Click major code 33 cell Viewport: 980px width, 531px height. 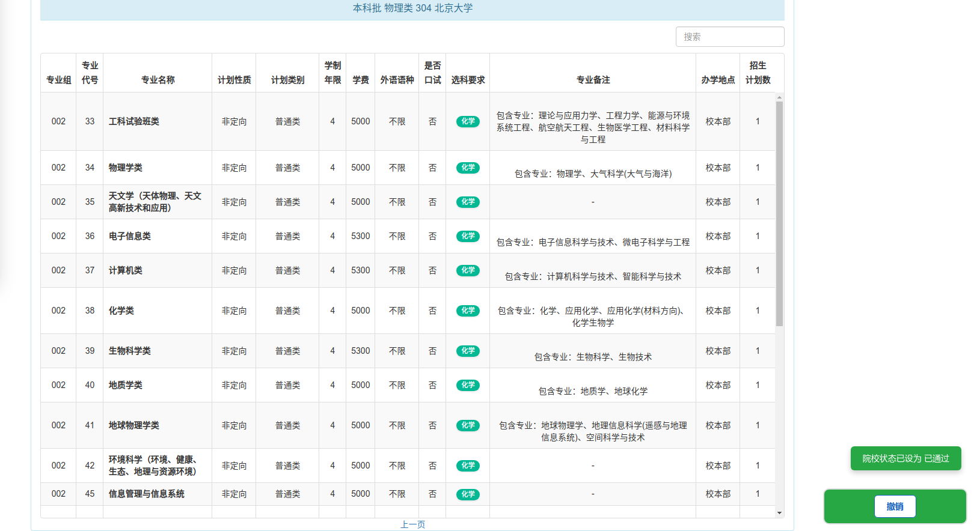point(90,121)
